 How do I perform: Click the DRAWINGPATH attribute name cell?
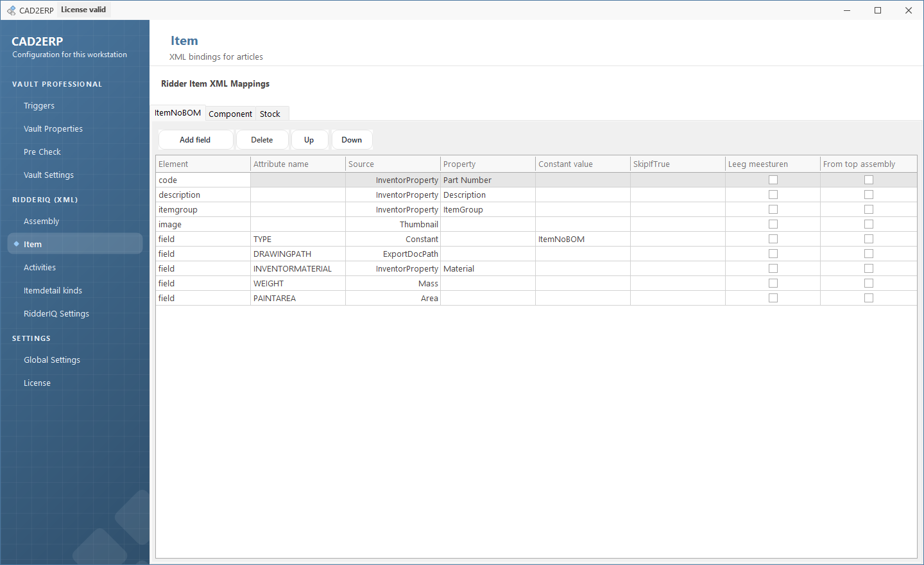tap(298, 254)
